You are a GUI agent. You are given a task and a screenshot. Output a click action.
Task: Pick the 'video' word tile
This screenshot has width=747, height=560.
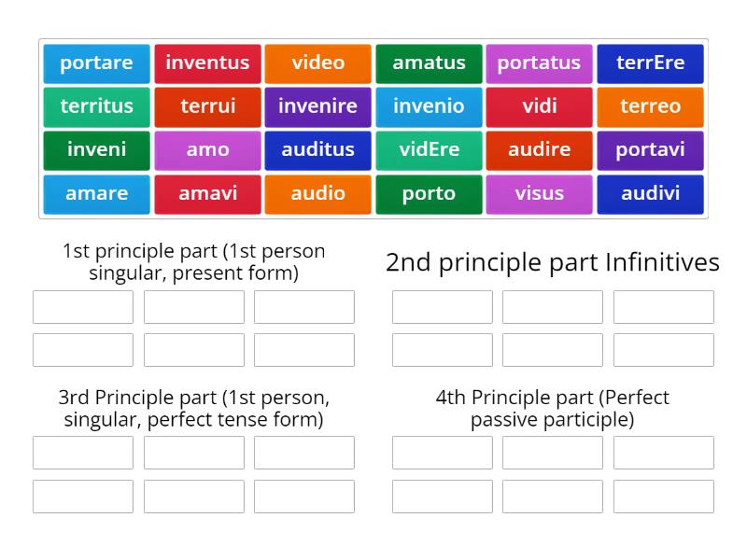(318, 63)
